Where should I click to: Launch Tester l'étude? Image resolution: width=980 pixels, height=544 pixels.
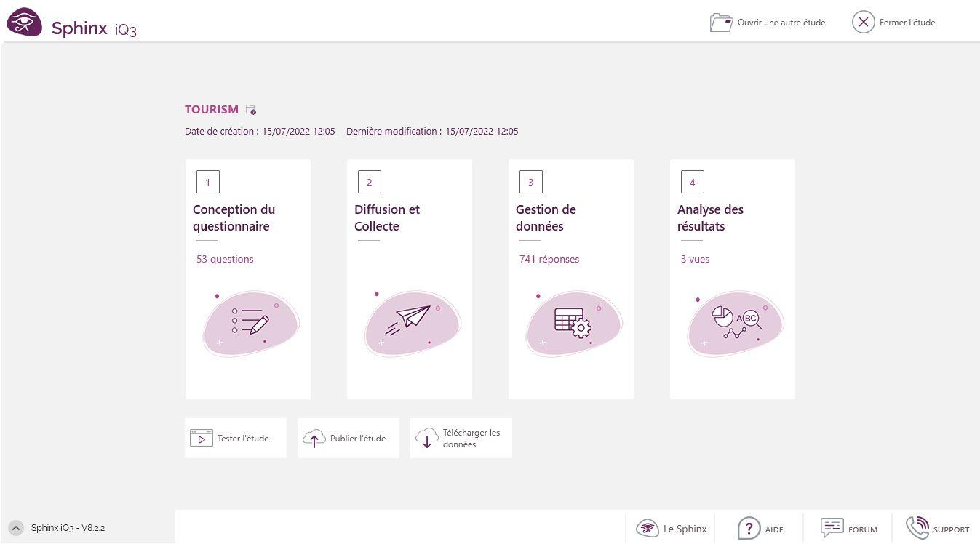coord(235,438)
